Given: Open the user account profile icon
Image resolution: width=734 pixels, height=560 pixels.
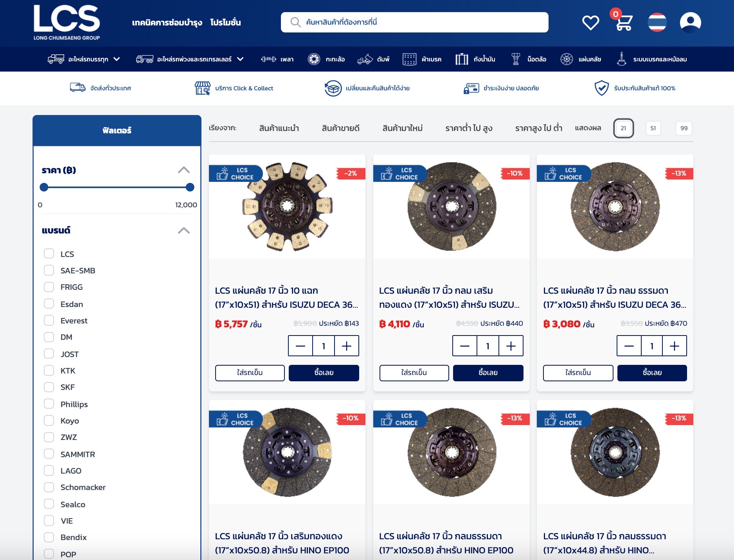Looking at the screenshot, I should coord(690,23).
